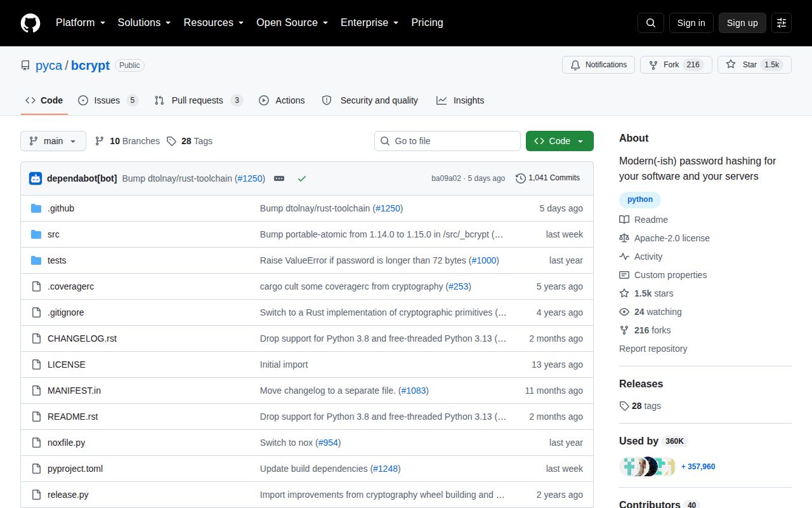Click the src folder icon
This screenshot has height=508, width=812.
(36, 234)
